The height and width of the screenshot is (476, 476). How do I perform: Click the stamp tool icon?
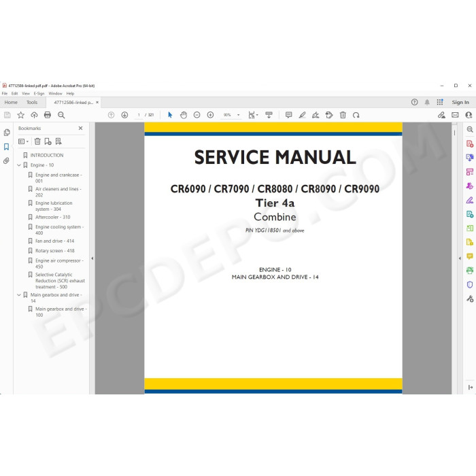tap(329, 115)
